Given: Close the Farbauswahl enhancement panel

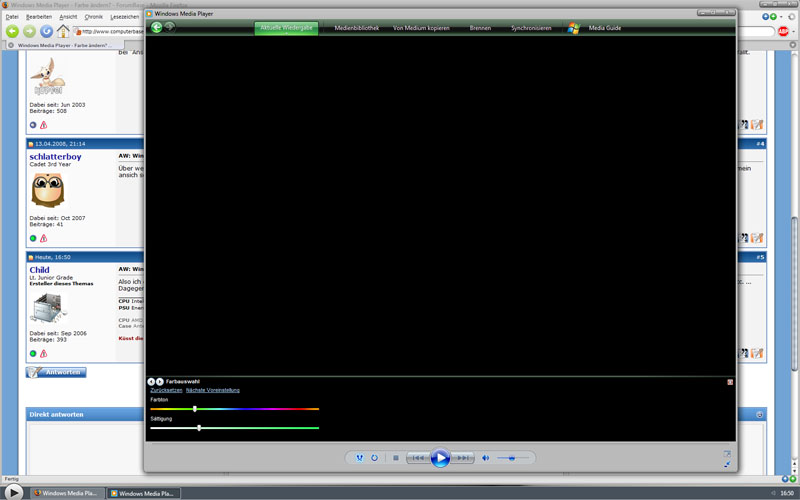Looking at the screenshot, I should [x=730, y=382].
